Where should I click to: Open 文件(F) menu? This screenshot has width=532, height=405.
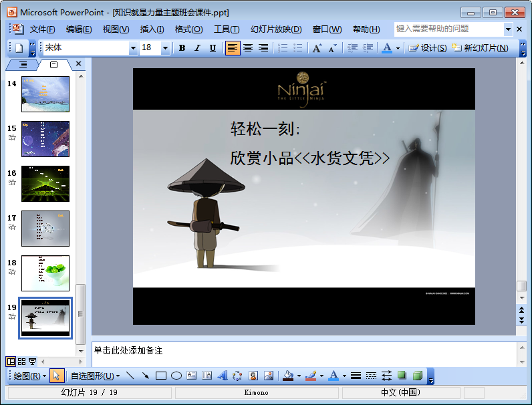pos(42,29)
